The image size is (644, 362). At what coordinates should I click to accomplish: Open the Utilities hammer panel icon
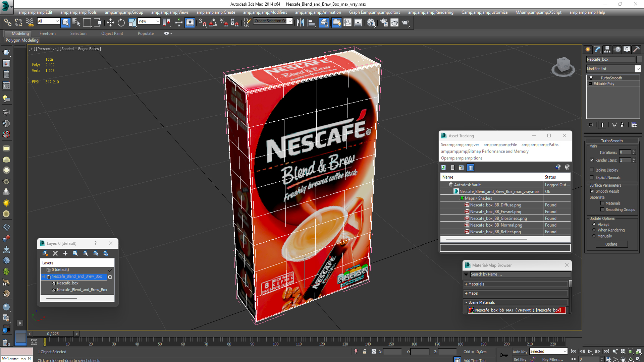(x=636, y=49)
